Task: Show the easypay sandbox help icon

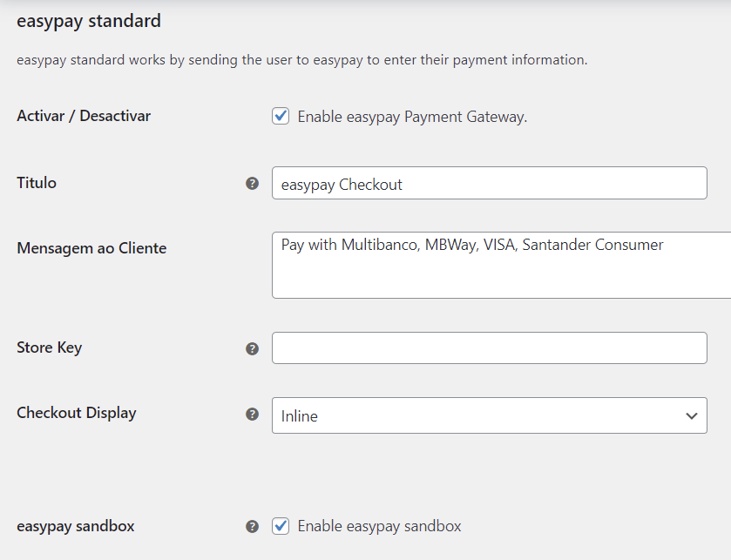Action: (252, 526)
